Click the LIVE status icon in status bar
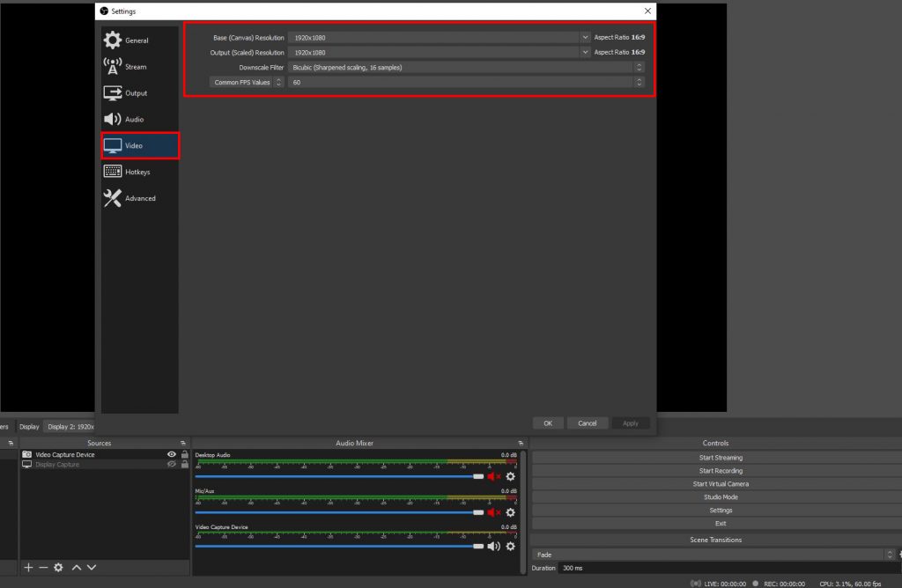Screen dimensions: 902x588 [x=696, y=584]
